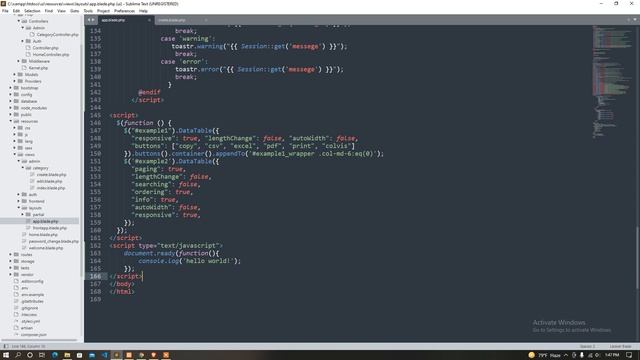640x360 pixels.
Task: Open the Tools menu
Action: 88,11
